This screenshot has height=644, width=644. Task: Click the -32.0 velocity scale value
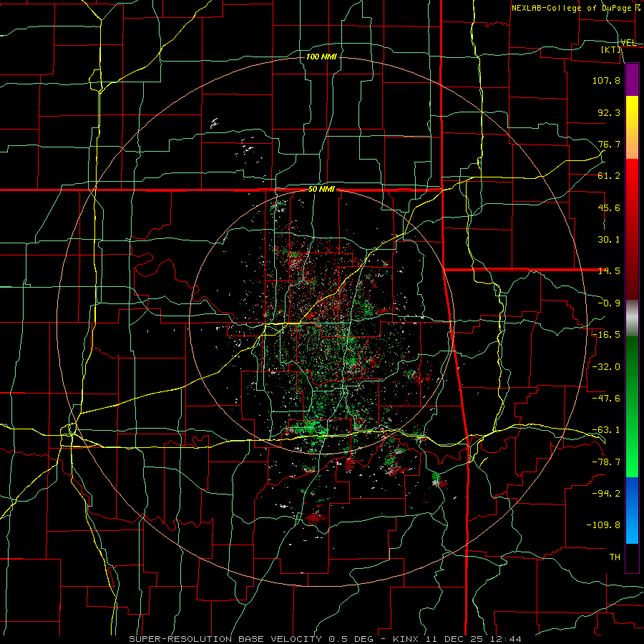coord(606,366)
